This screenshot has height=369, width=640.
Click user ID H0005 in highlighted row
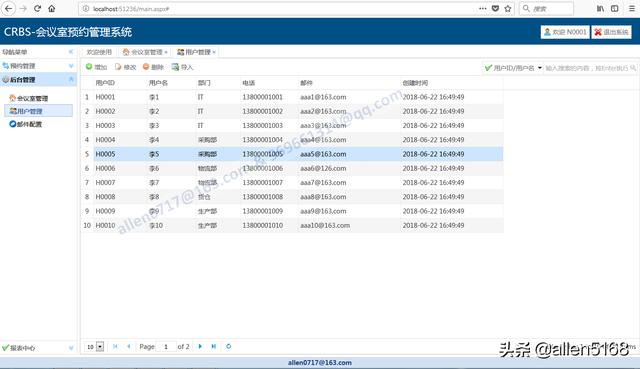[x=105, y=154]
